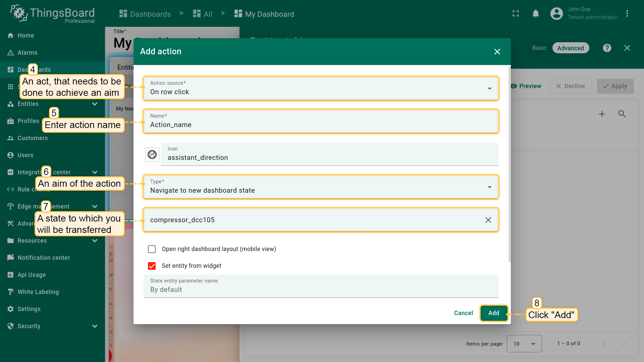Open the three-dot user menu

click(627, 14)
